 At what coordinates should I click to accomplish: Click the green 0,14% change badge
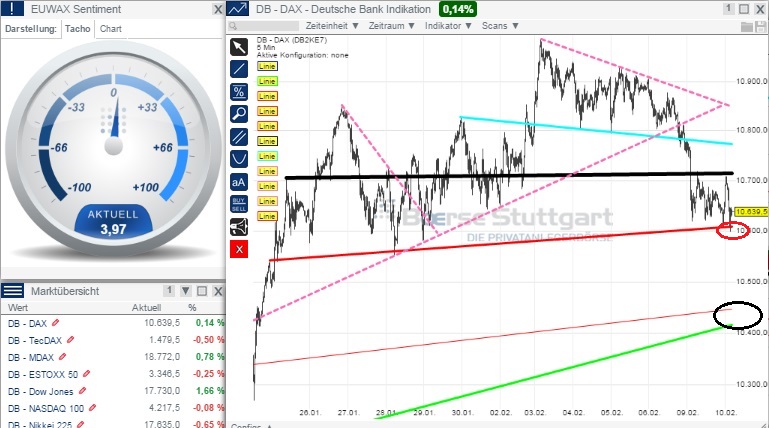(458, 9)
